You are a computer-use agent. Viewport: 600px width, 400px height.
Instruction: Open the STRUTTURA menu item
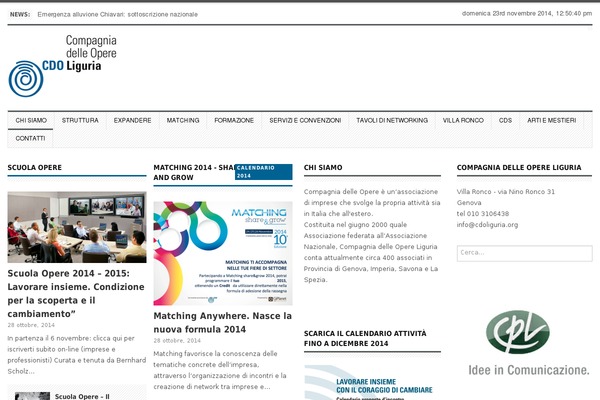click(80, 121)
